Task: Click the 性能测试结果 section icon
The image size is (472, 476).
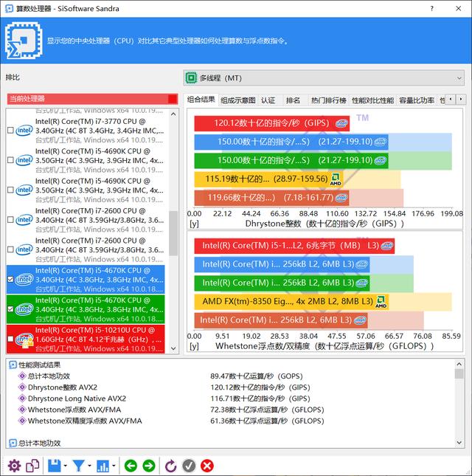Action: tap(13, 365)
